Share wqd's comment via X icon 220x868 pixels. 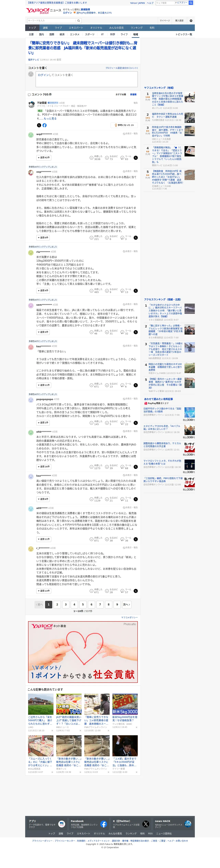[136, 158]
